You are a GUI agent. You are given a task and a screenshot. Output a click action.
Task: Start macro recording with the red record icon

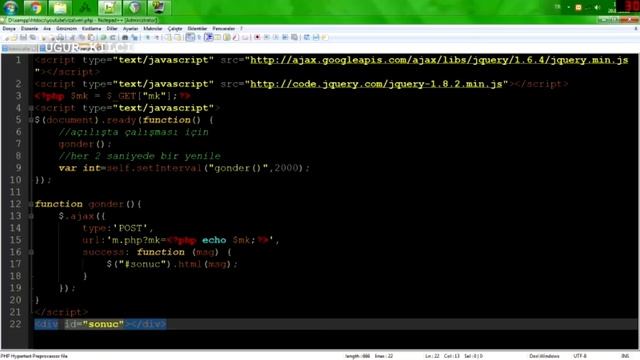coord(258,38)
